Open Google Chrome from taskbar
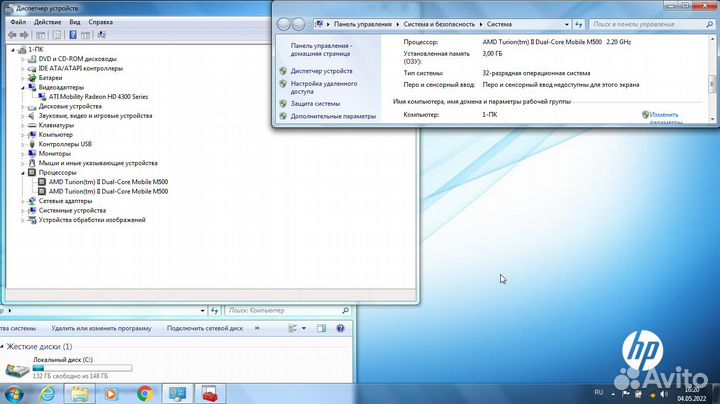The height and width of the screenshot is (404, 720). point(145,394)
